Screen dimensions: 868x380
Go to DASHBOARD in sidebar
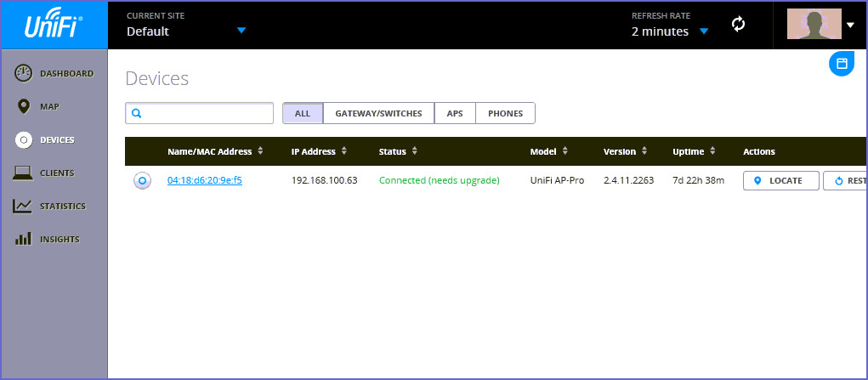click(x=66, y=74)
